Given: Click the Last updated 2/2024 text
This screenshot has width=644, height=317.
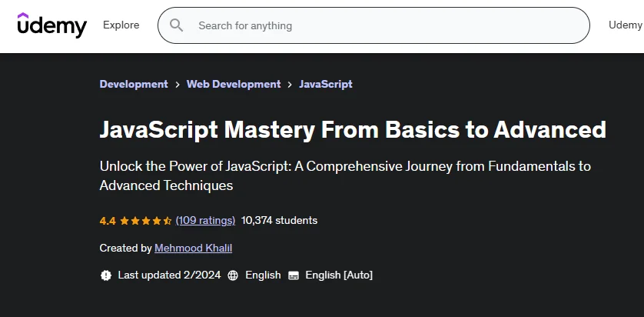Looking at the screenshot, I should tap(169, 275).
